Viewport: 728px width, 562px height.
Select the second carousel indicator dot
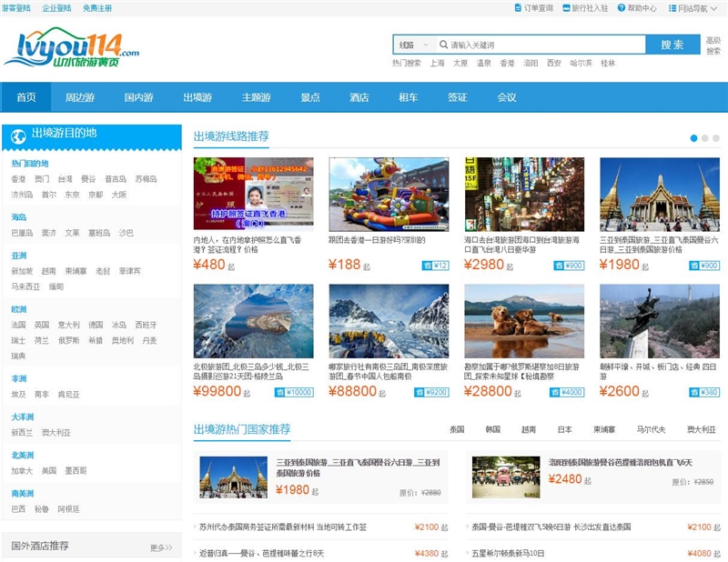coord(704,137)
